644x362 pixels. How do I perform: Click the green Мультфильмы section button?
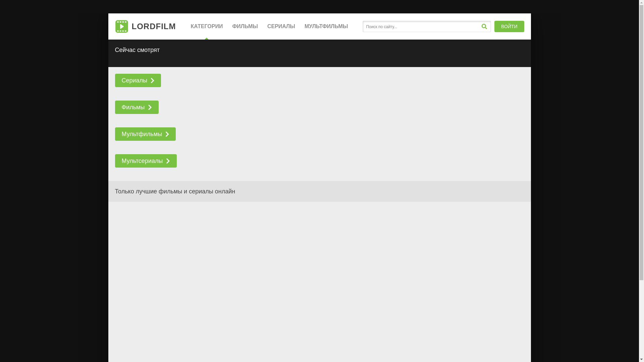coord(142,134)
